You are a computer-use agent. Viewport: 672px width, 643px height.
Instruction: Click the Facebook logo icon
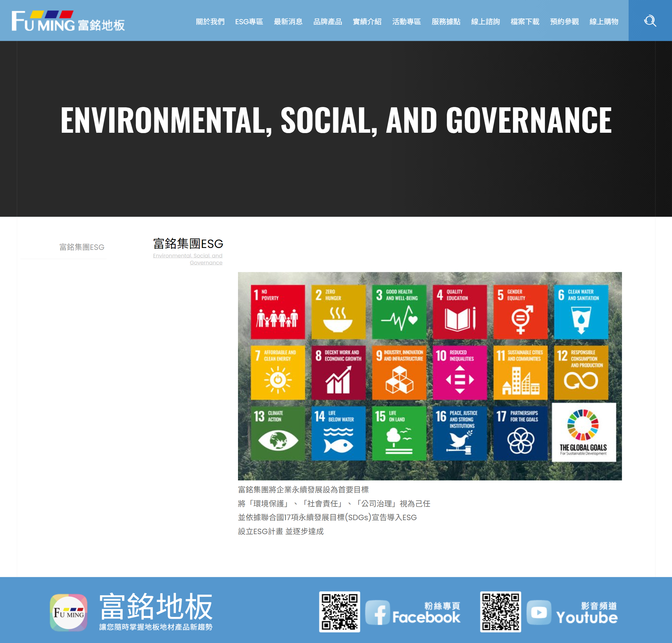click(x=378, y=612)
